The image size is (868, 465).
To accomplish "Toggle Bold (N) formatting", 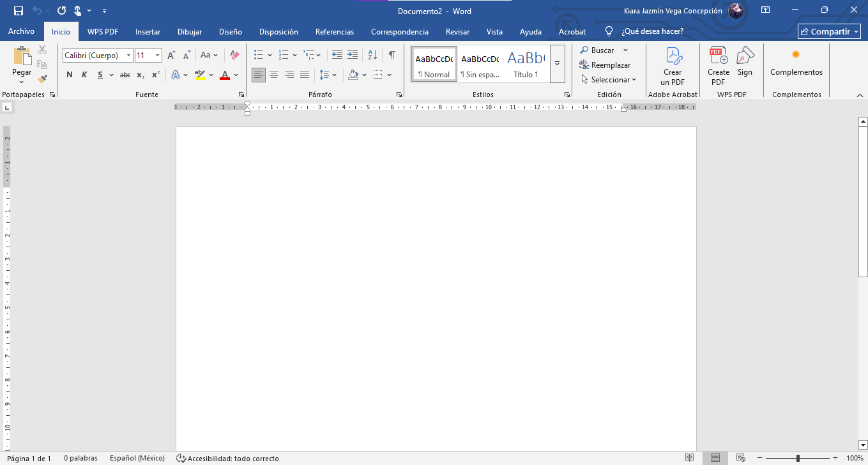I will pos(70,75).
